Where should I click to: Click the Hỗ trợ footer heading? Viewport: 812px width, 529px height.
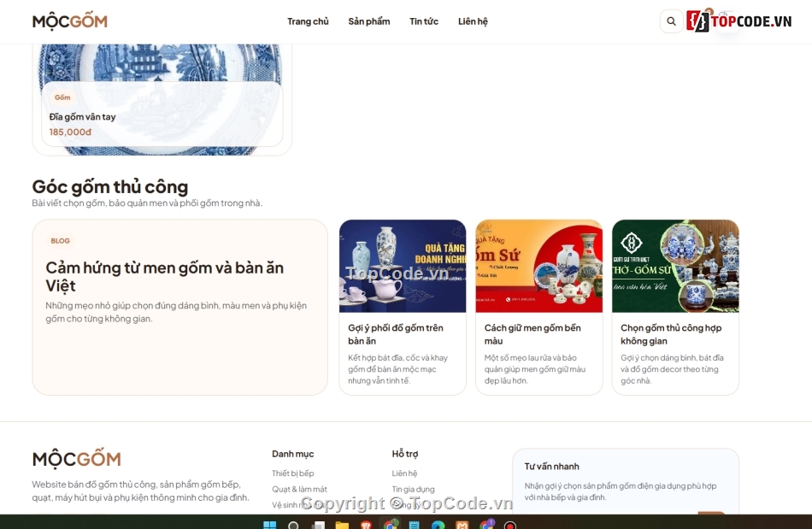pos(405,454)
